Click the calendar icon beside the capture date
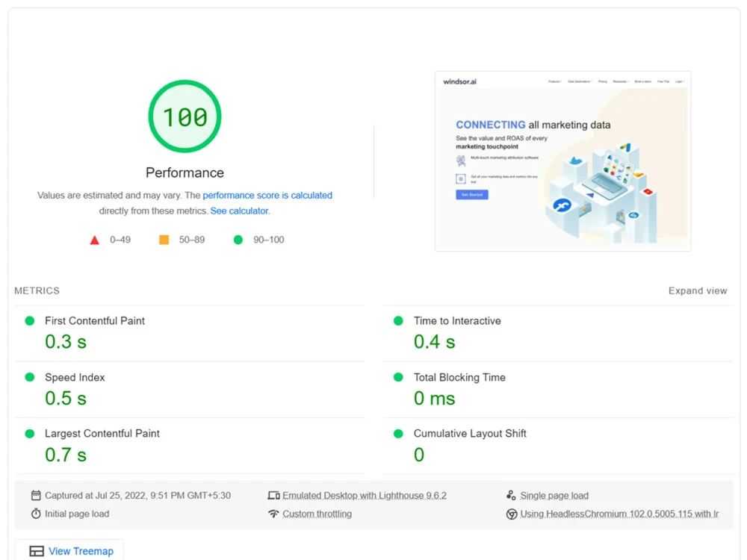Screen dimensions: 747x560 click(36, 496)
